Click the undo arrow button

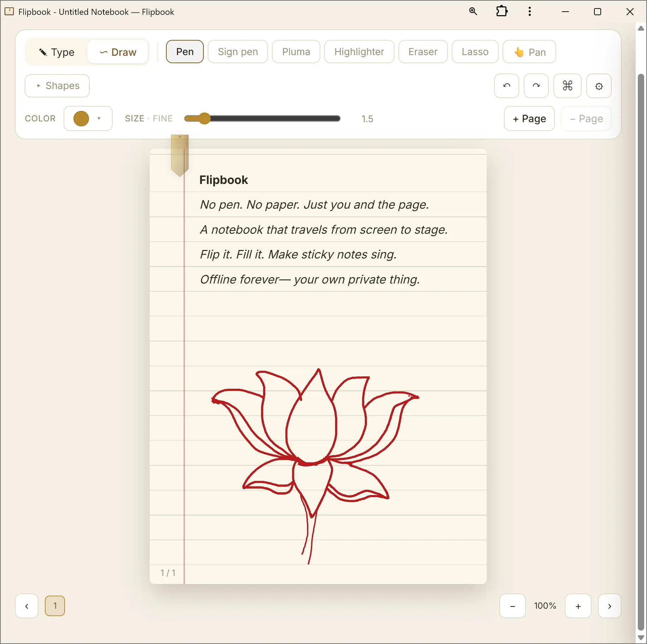[506, 86]
